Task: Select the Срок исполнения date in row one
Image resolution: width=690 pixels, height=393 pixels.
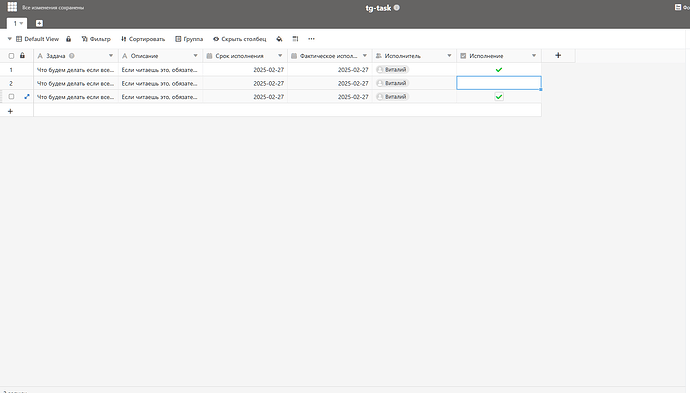Action: click(x=245, y=70)
